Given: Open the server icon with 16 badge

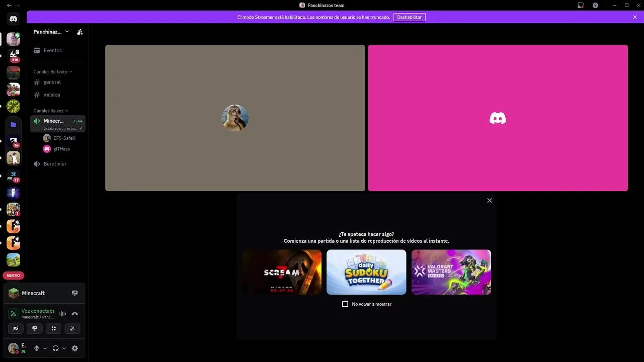Looking at the screenshot, I should (14, 141).
